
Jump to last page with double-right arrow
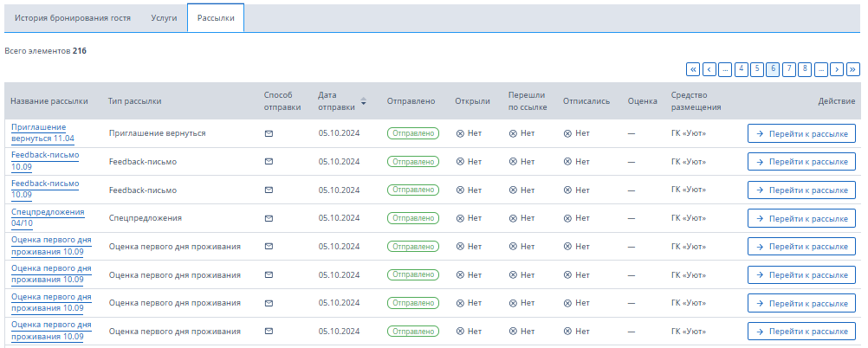pos(853,69)
